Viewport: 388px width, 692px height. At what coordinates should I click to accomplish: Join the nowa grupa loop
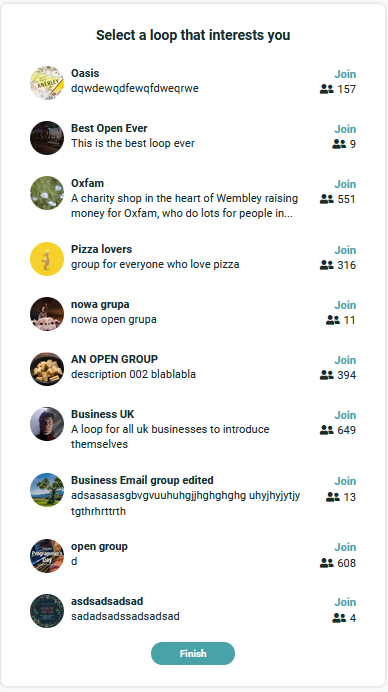coord(345,305)
